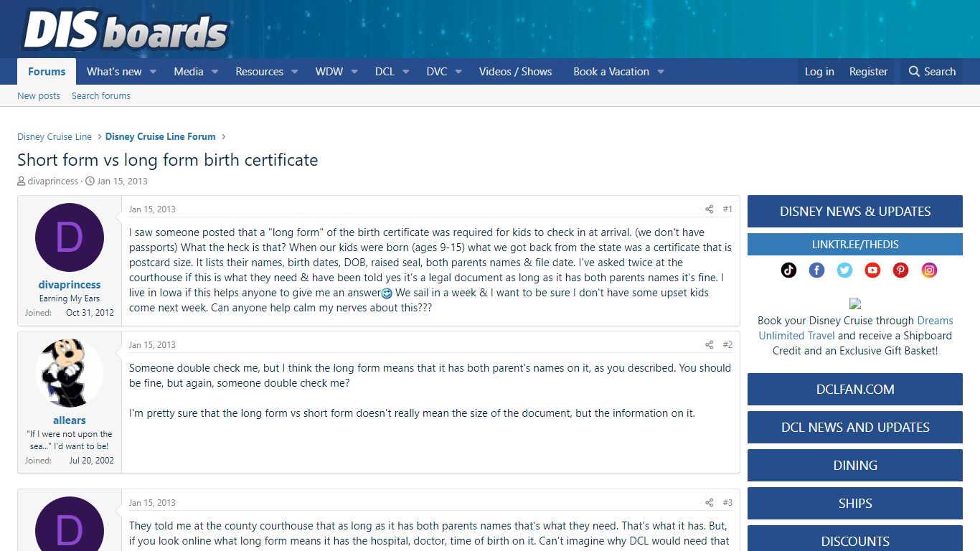Viewport: 980px width, 551px height.
Task: Go to Disney Cruise Line Forum breadcrumb
Action: coord(161,136)
